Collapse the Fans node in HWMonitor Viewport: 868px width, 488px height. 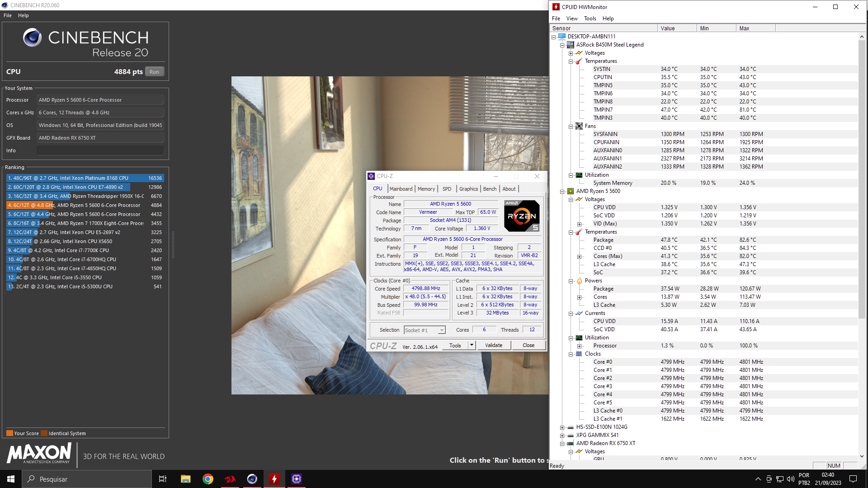571,127
